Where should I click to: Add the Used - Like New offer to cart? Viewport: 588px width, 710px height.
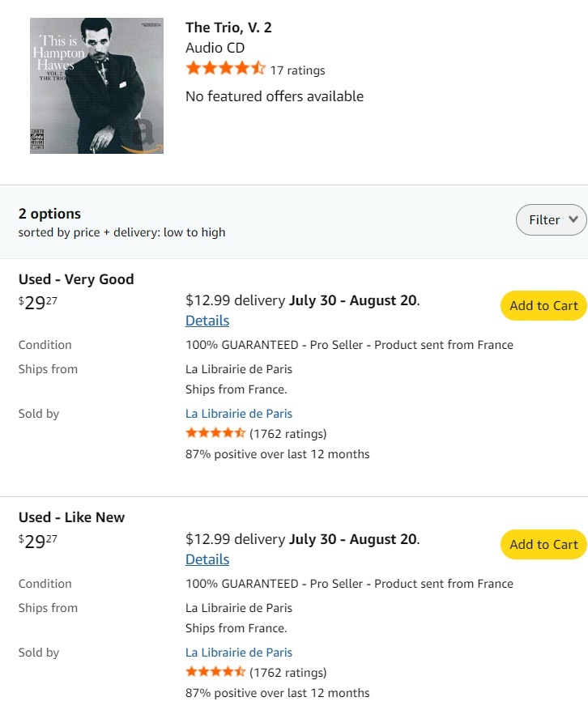pyautogui.click(x=543, y=544)
